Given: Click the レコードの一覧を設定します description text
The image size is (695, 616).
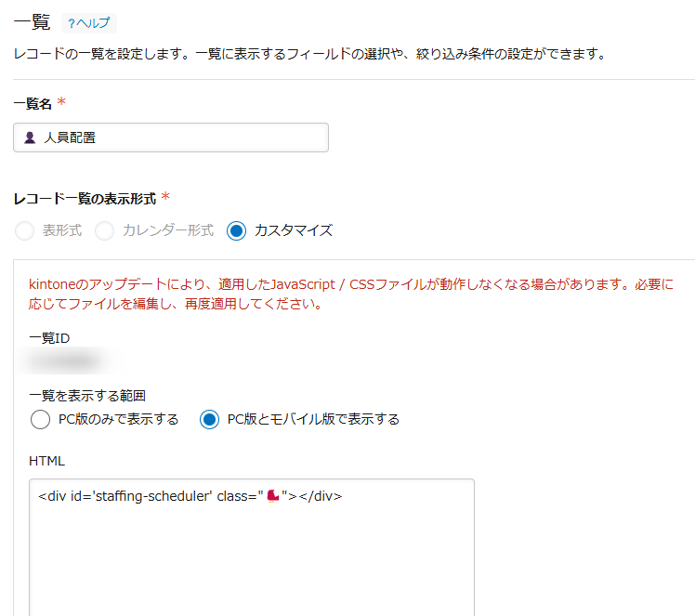Looking at the screenshot, I should pos(309,54).
